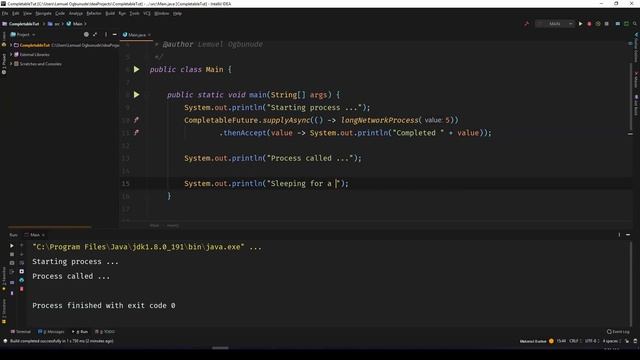Run the main method gutter arrow
Screen dimensions: 640x360
click(136, 95)
